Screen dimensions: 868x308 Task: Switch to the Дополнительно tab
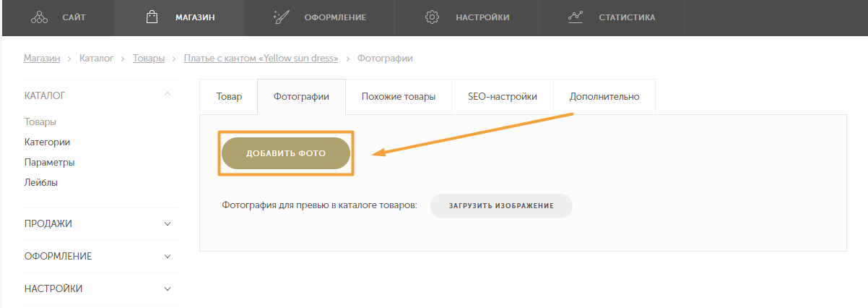coord(604,97)
